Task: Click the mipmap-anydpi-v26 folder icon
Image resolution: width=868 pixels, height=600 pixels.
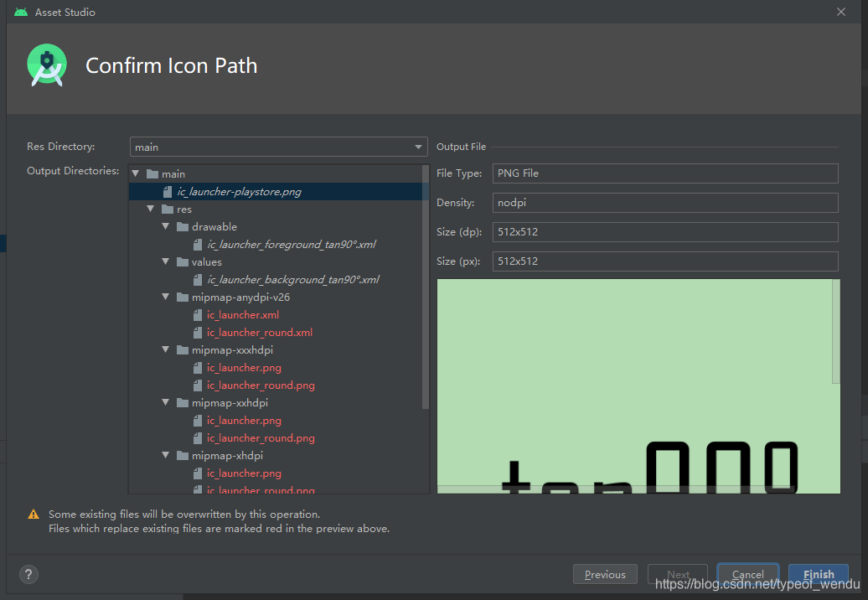Action: pyautogui.click(x=183, y=297)
